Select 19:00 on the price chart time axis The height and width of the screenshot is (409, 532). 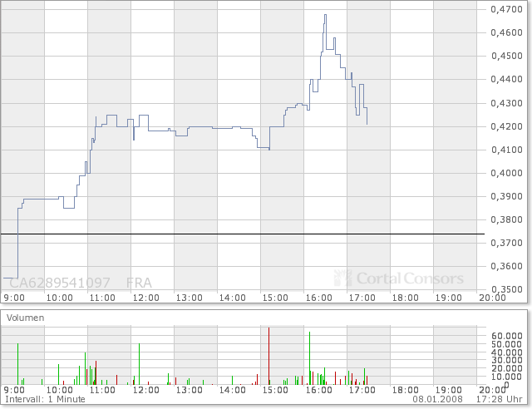tap(449, 298)
